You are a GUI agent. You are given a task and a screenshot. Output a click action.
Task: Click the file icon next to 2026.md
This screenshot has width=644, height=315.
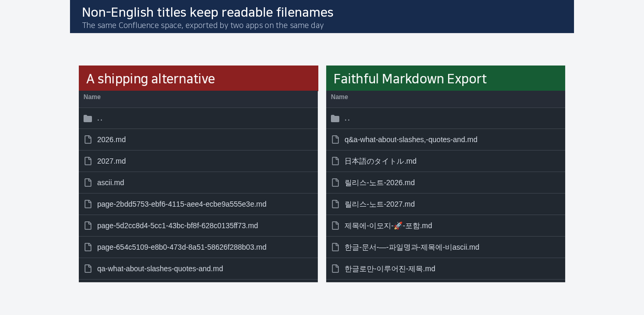[x=88, y=140]
